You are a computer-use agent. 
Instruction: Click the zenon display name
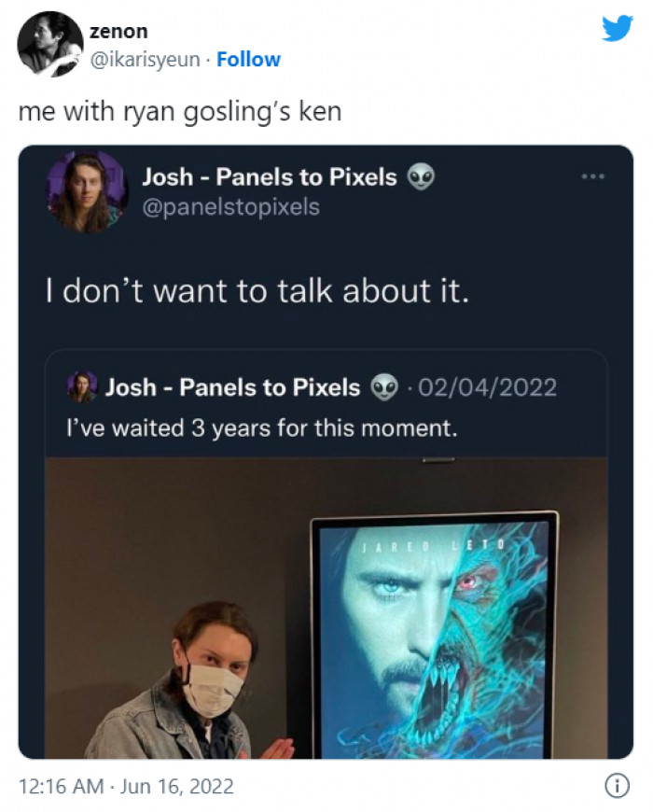click(118, 32)
